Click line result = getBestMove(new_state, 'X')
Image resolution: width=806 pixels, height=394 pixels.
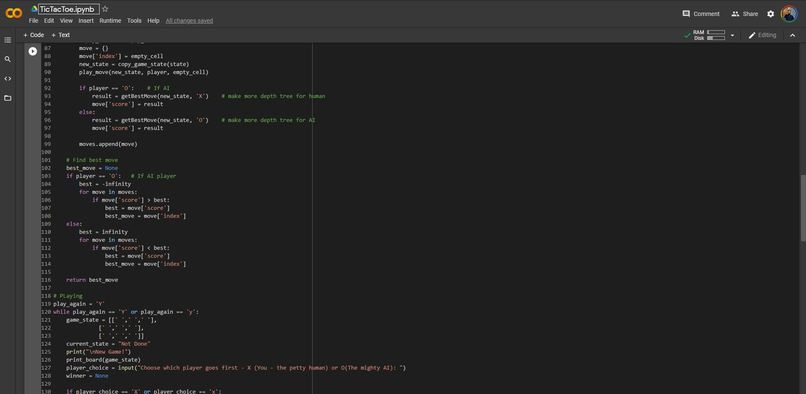[150, 96]
